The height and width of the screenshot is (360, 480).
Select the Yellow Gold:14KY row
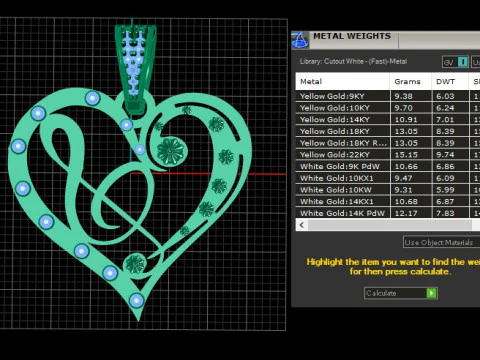388,120
